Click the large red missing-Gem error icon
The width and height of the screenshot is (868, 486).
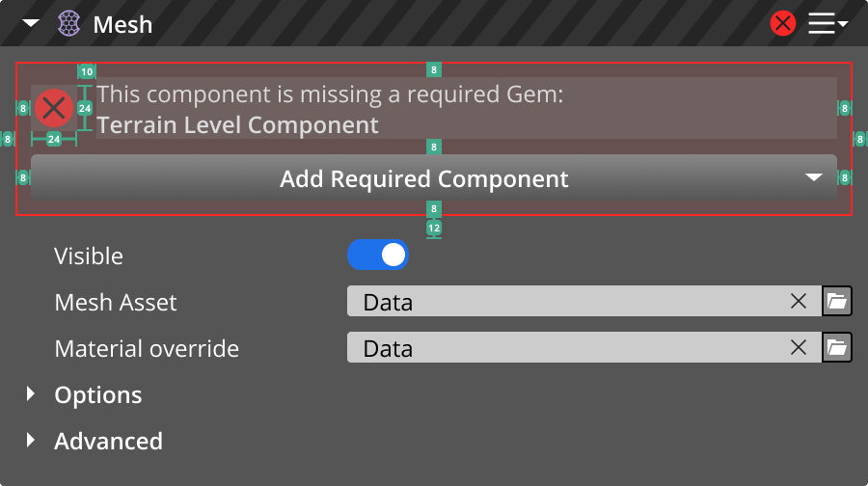click(x=54, y=108)
